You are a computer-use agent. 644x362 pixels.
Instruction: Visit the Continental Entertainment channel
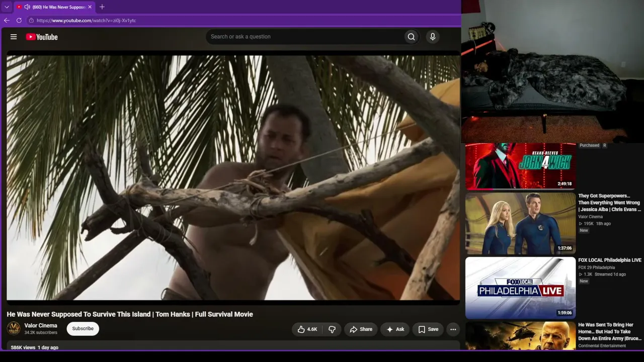click(x=602, y=346)
